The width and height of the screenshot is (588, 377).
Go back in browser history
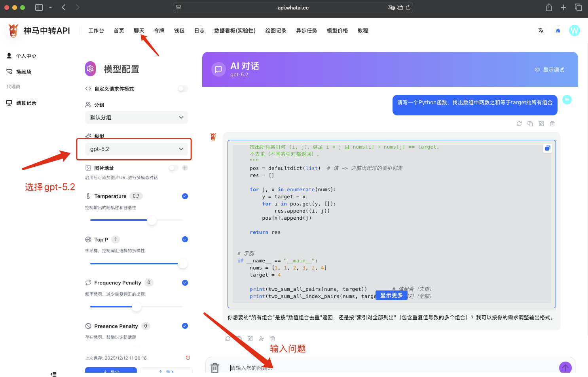click(x=64, y=8)
